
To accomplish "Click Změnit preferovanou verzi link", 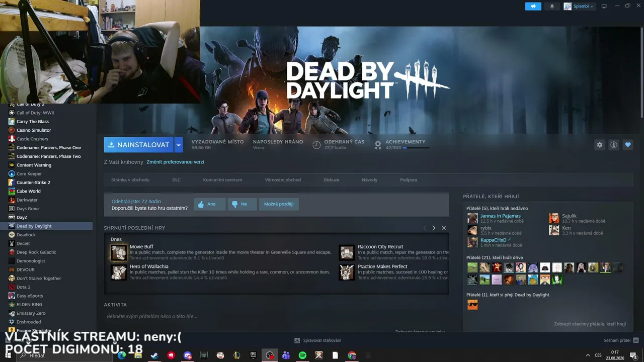I will [175, 162].
